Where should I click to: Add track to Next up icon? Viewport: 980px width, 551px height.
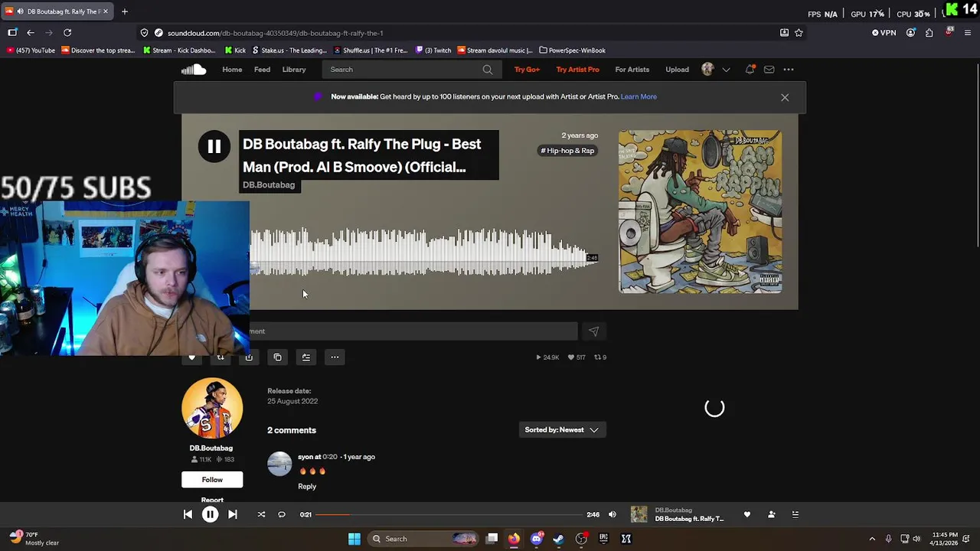point(306,357)
